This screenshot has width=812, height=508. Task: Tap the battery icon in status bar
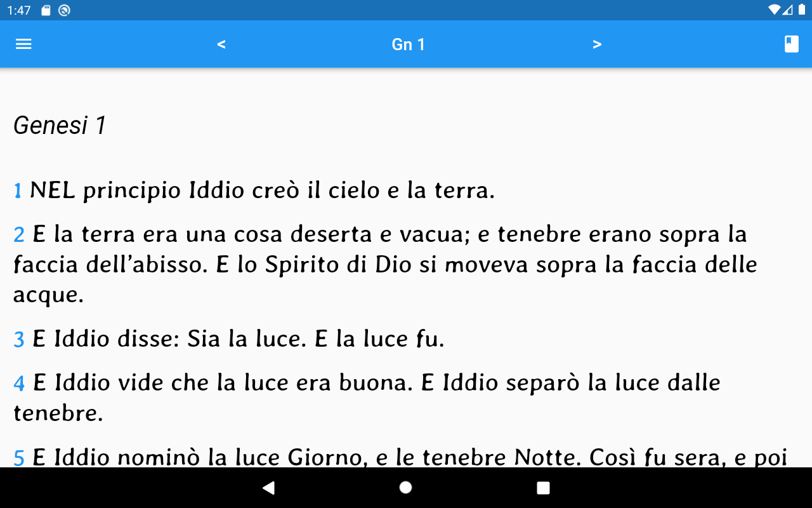tap(801, 10)
